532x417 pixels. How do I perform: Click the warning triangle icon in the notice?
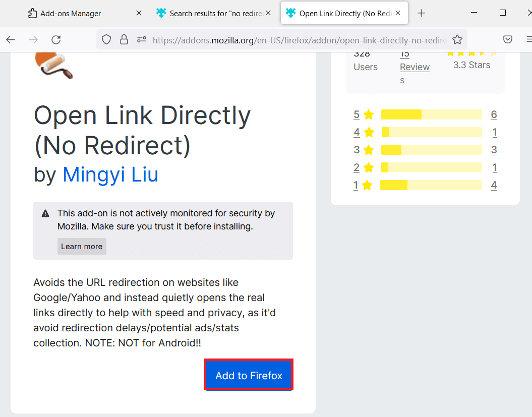tap(45, 213)
